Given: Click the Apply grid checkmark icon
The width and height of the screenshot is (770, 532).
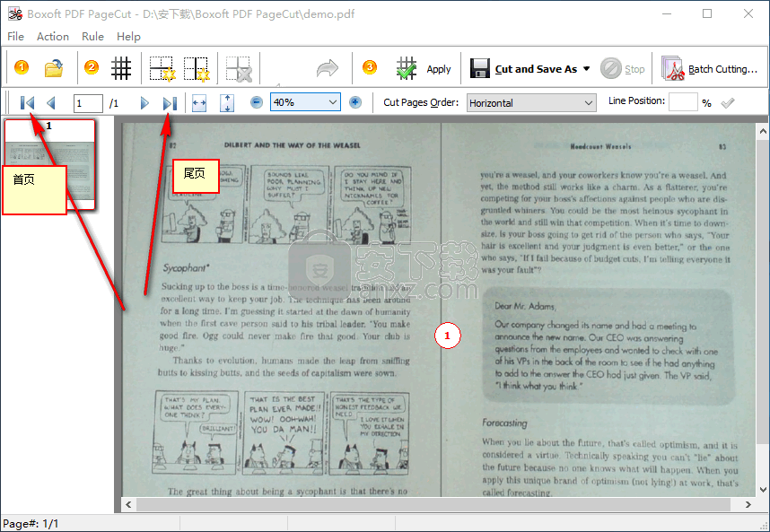Looking at the screenshot, I should point(407,68).
